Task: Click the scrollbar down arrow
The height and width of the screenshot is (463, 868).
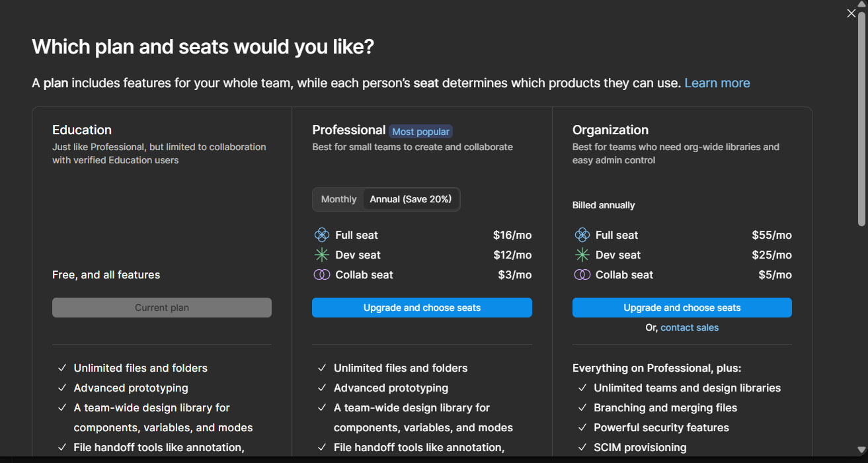Action: (x=861, y=450)
